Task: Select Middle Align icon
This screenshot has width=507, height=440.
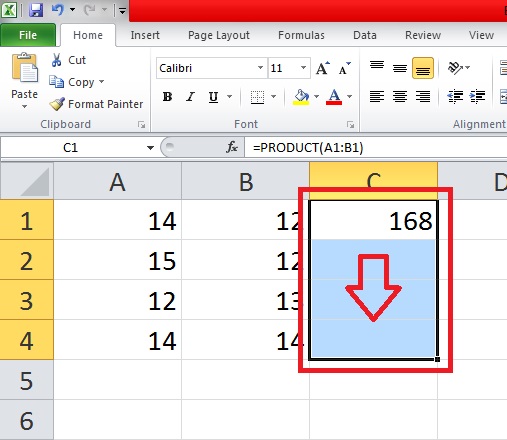Action: pyautogui.click(x=400, y=68)
